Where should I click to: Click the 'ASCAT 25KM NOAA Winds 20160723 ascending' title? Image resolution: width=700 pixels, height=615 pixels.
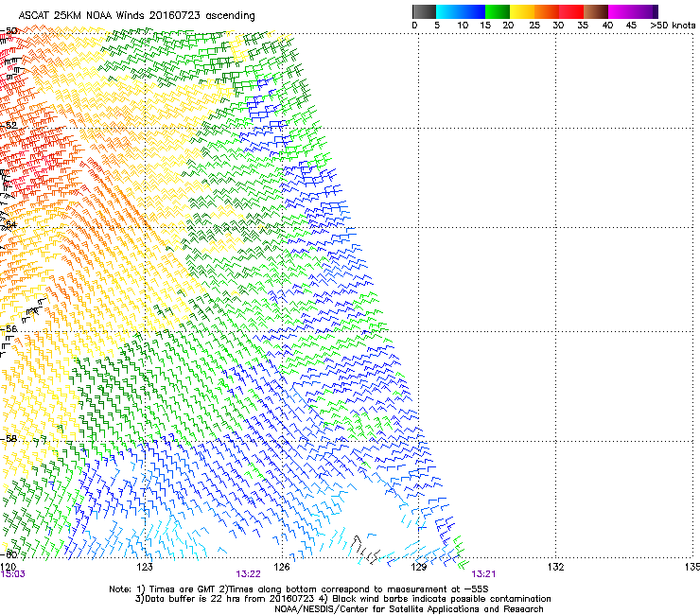pos(136,16)
